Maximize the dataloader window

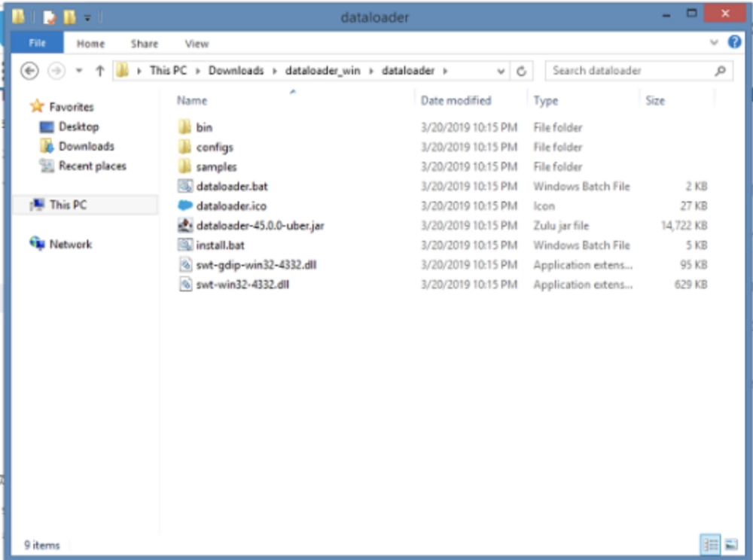[x=691, y=14]
